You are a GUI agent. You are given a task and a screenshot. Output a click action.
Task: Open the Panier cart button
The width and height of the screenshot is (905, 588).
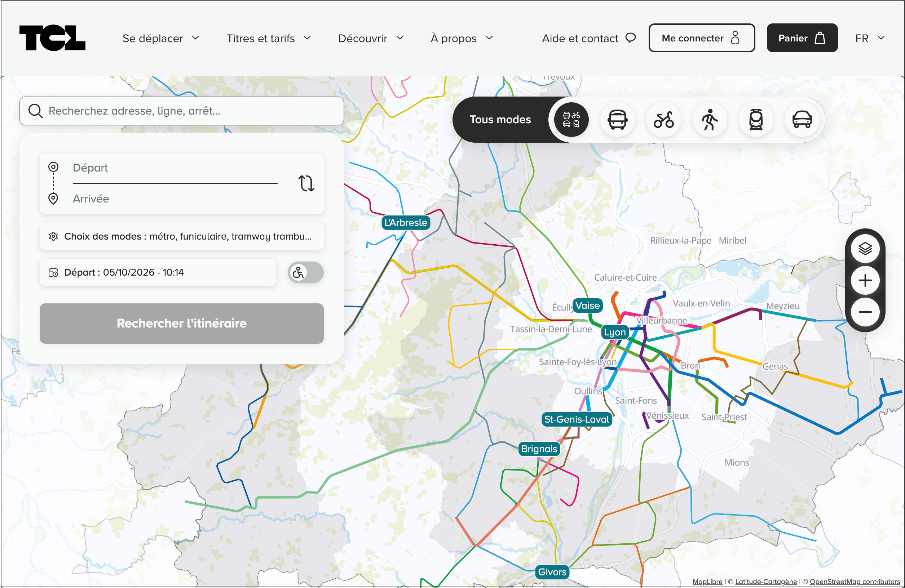[802, 37]
